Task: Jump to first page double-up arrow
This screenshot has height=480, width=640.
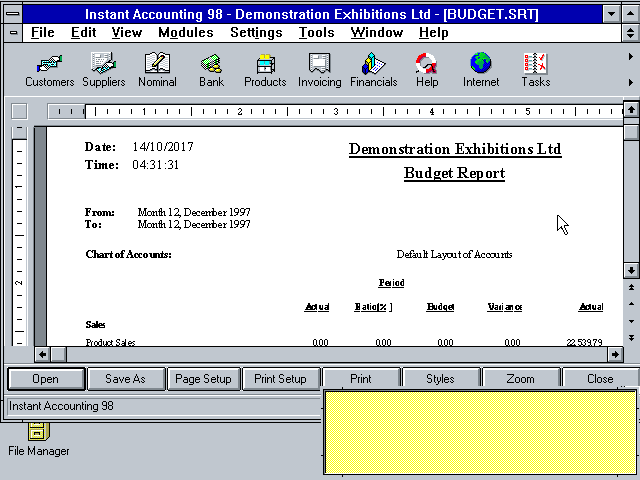Action: point(631,287)
